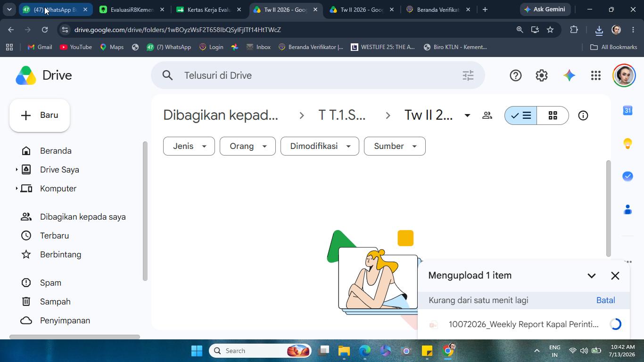
Task: Open folder sharing people icon
Action: (x=487, y=115)
